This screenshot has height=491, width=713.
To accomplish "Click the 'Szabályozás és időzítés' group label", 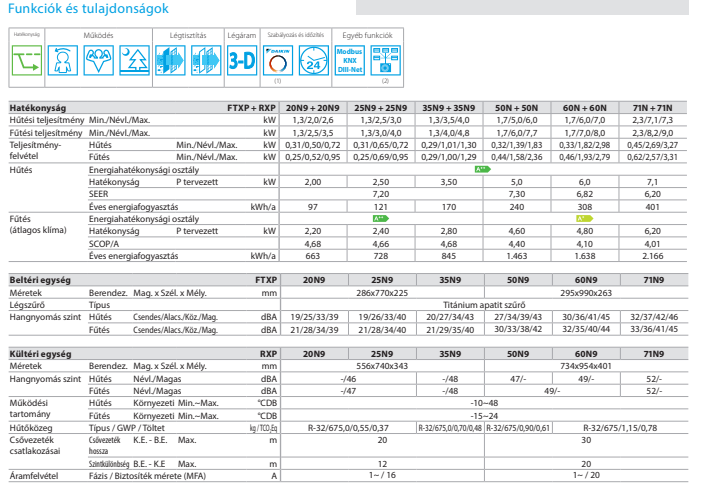I will pyautogui.click(x=296, y=35).
